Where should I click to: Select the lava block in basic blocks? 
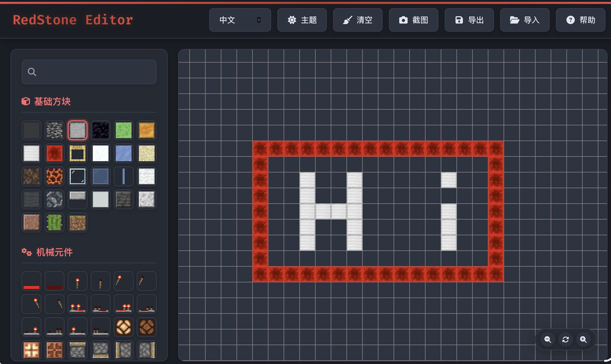(x=54, y=176)
